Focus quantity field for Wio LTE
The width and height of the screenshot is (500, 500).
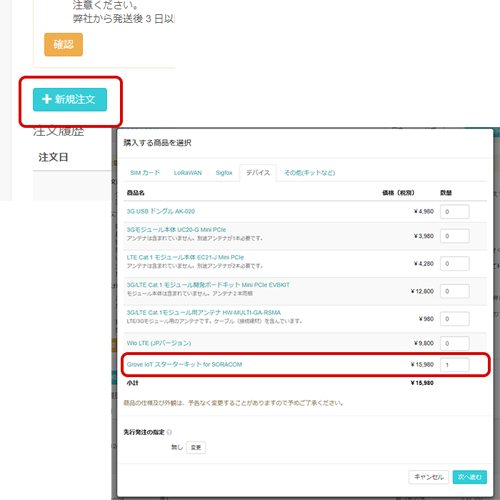455,343
